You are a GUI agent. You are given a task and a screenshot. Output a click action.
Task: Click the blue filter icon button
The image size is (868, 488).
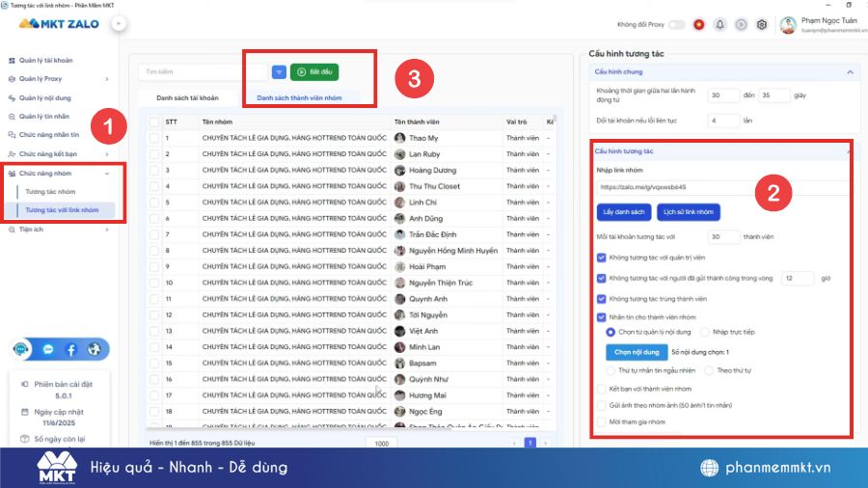tap(279, 72)
